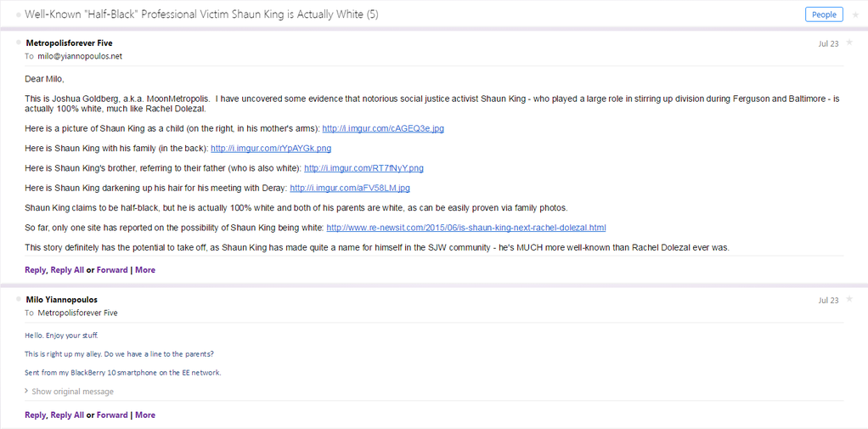Viewport: 868px width, 429px height.
Task: Star Milo Yiannopoulos's reply message
Action: (850, 299)
